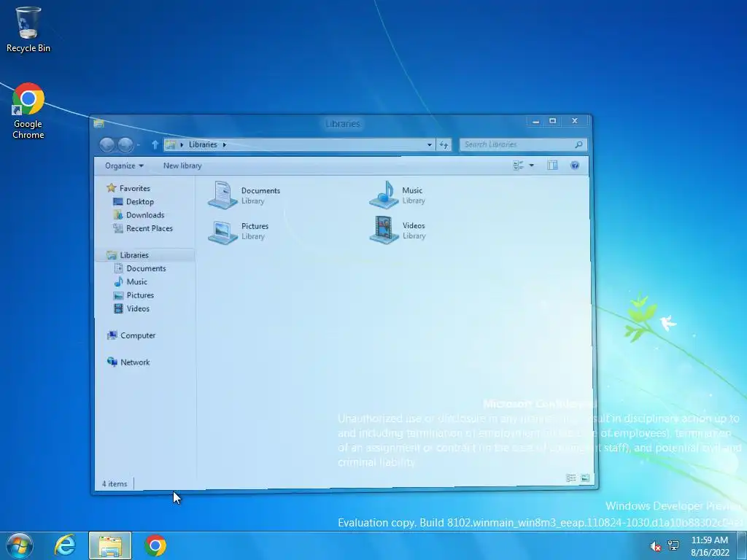Viewport: 747px width, 560px height.
Task: Maximize the Libraries window
Action: click(553, 121)
